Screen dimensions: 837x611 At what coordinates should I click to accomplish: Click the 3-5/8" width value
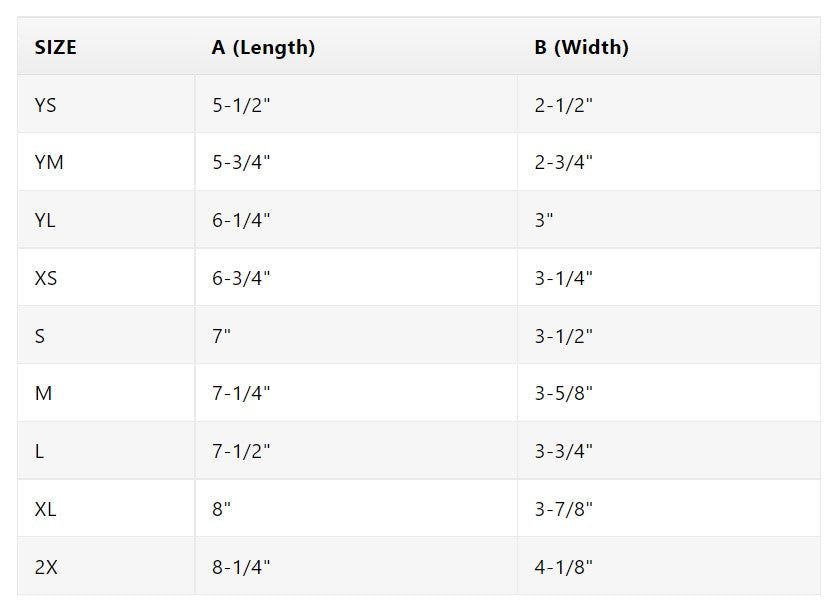(x=563, y=394)
